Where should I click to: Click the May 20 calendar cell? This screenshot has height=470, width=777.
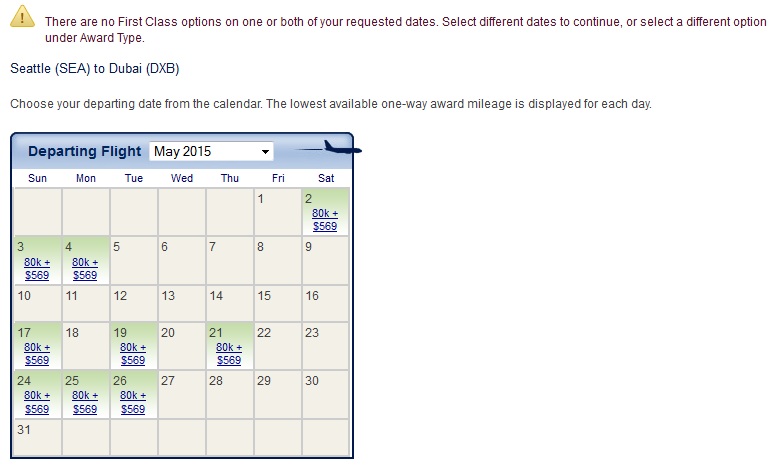click(182, 346)
